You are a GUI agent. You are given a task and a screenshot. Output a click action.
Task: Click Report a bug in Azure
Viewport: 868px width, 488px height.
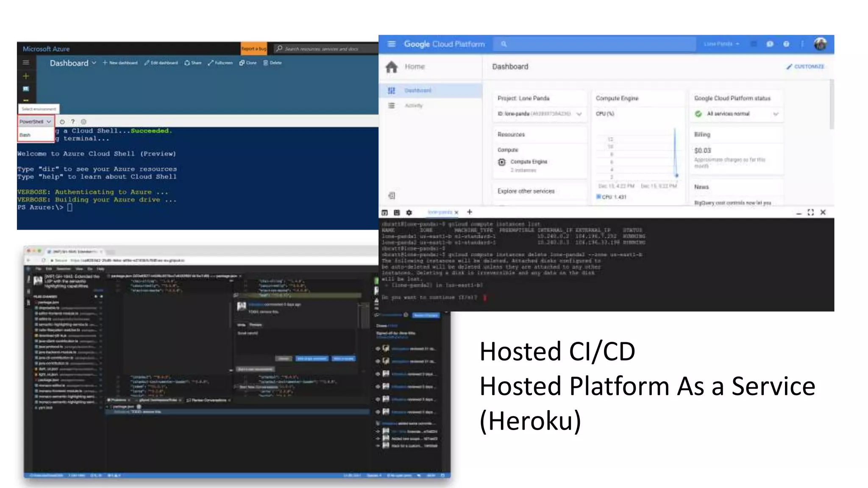[254, 49]
